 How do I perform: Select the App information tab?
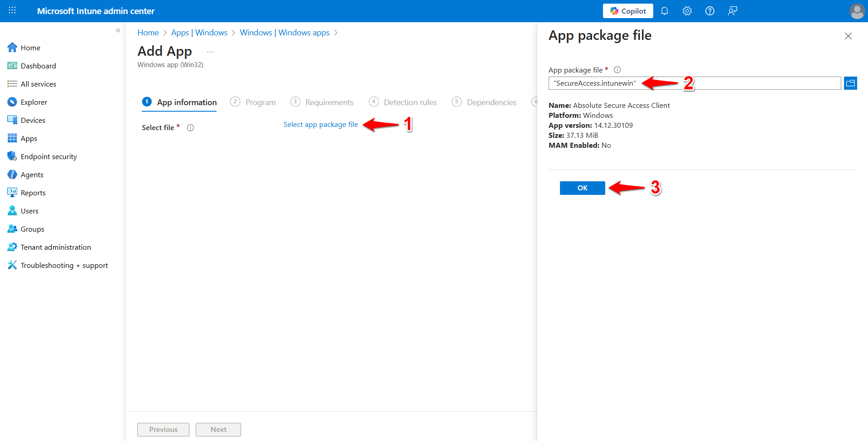point(179,102)
